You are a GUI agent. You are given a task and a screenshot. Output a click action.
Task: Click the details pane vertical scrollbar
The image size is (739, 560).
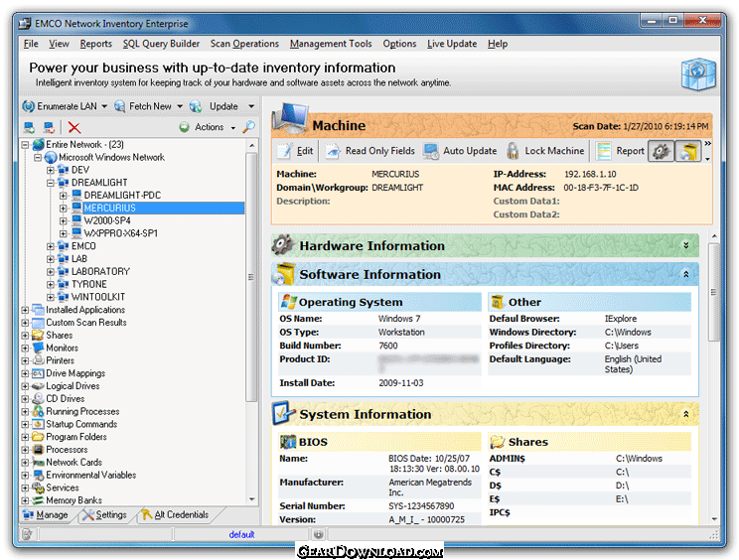pyautogui.click(x=714, y=292)
